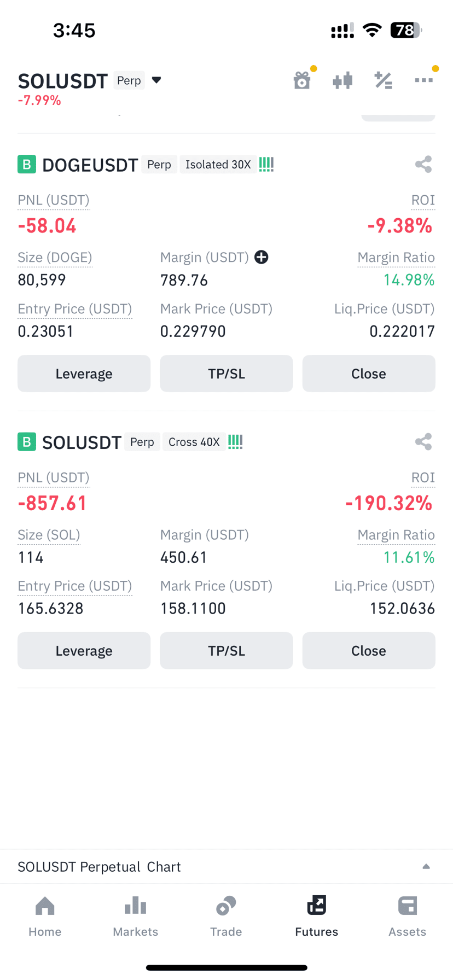The image size is (453, 980).
Task: Share the SOLUSDT position
Action: [423, 441]
